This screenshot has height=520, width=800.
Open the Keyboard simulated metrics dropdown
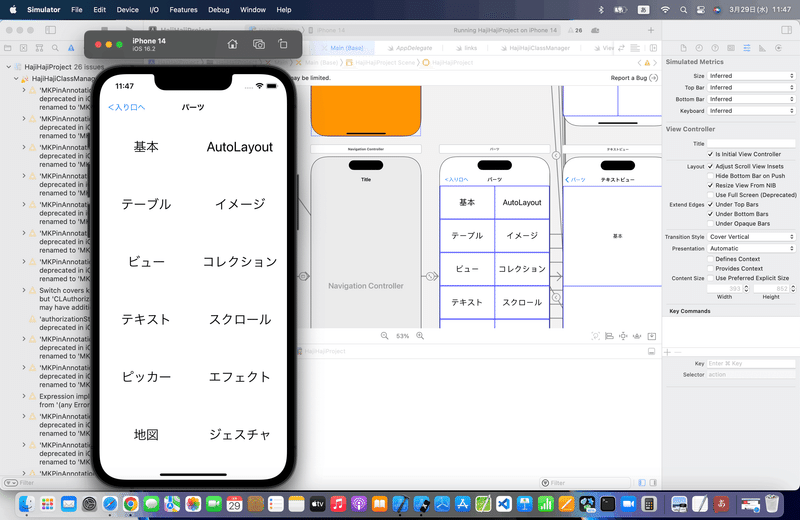tap(751, 111)
